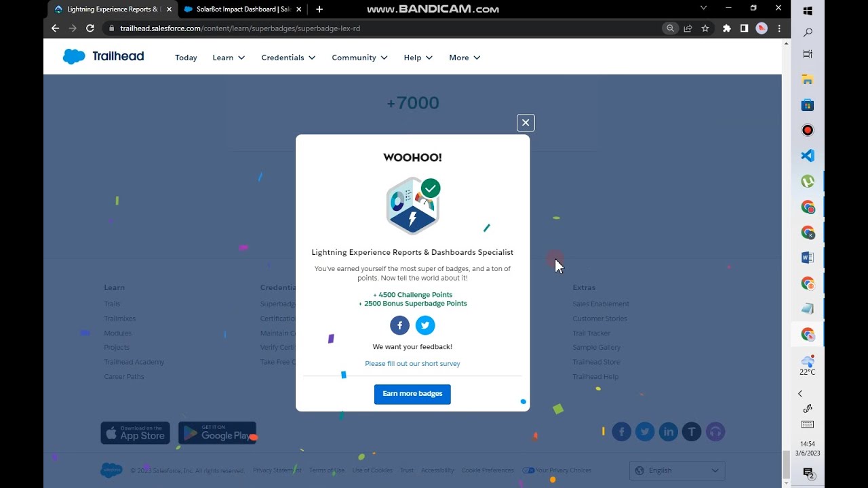Close the SolarBot Impact Dashboard tab

[x=299, y=9]
